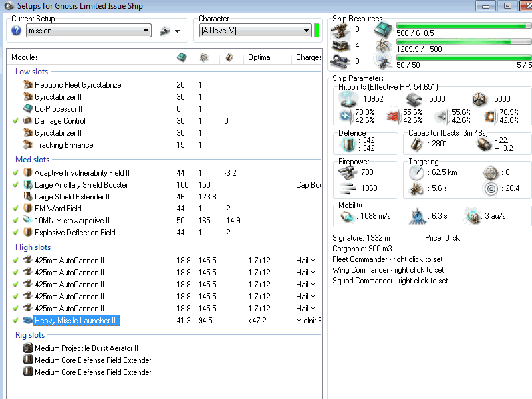Toggle Explosive Deflection Field II checkmark

15,233
